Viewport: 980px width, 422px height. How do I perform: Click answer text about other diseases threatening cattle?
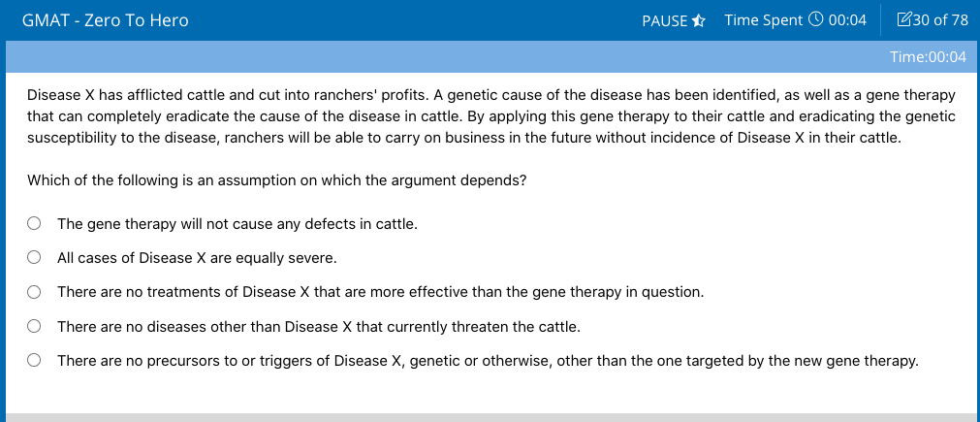(x=319, y=326)
